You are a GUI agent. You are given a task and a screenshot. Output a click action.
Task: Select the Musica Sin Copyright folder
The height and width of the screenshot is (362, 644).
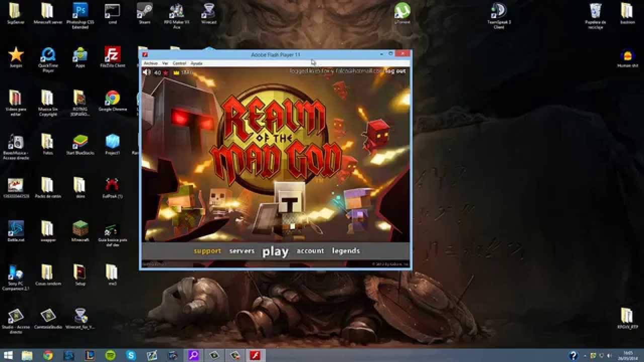[48, 103]
